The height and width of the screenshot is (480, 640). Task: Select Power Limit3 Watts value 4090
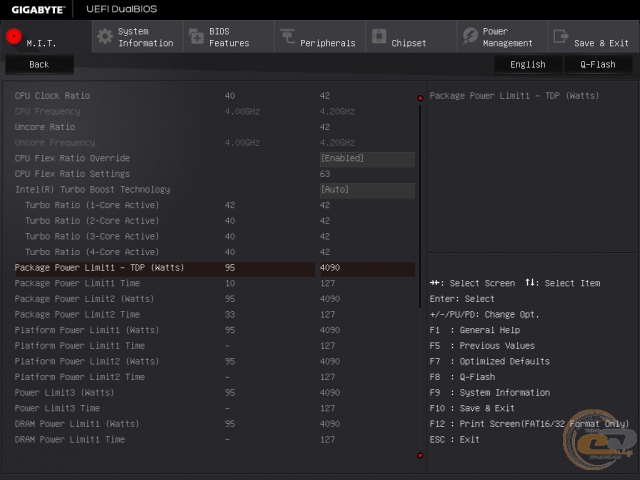click(330, 393)
